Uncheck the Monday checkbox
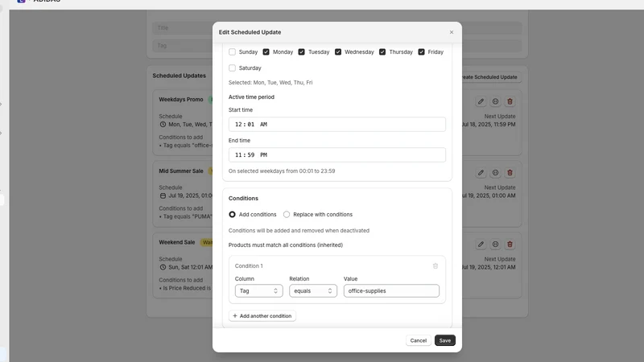Screen dimensions: 644x362 coord(266,51)
